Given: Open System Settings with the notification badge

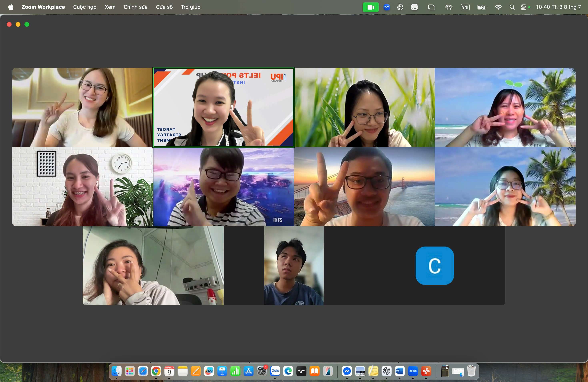Looking at the screenshot, I should pos(262,371).
